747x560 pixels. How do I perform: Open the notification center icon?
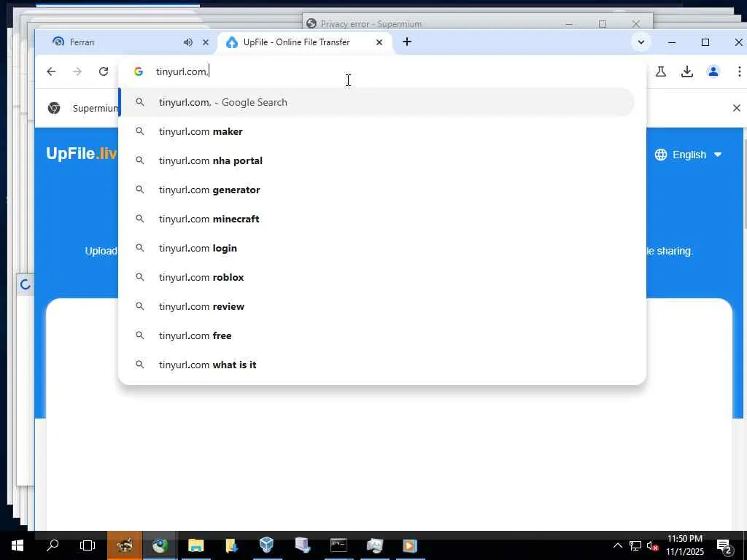tap(724, 545)
